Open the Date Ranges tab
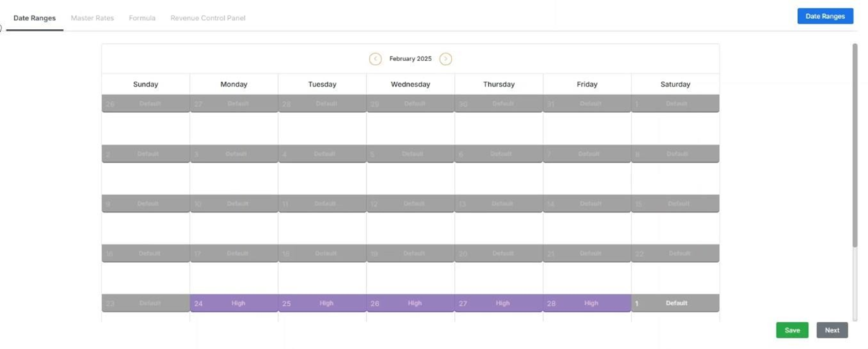Image resolution: width=868 pixels, height=349 pixels. (34, 18)
